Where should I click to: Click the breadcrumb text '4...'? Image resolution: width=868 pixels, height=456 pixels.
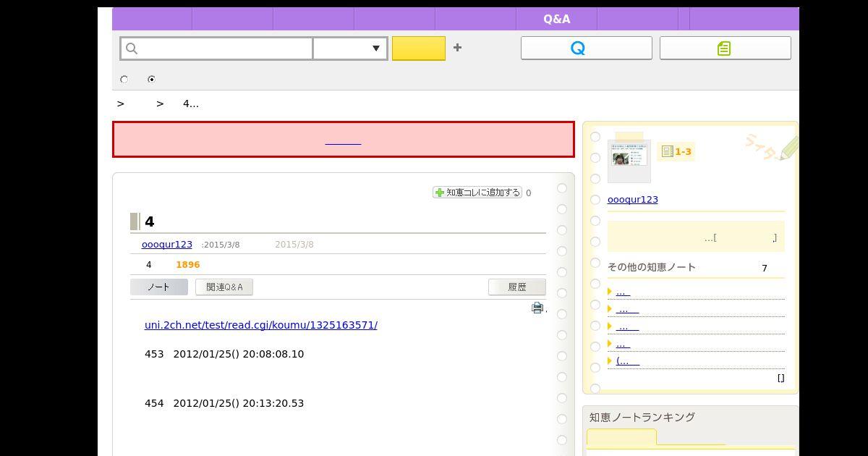(x=191, y=104)
